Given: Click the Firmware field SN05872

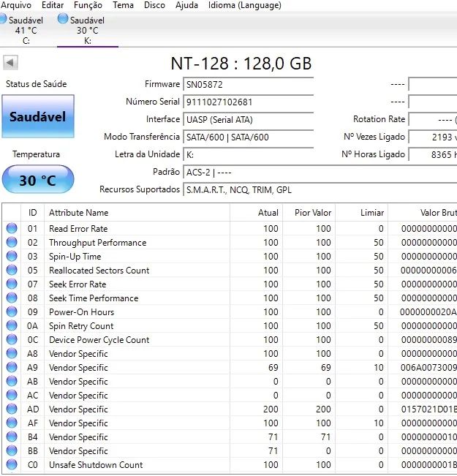Looking at the screenshot, I should pos(248,84).
